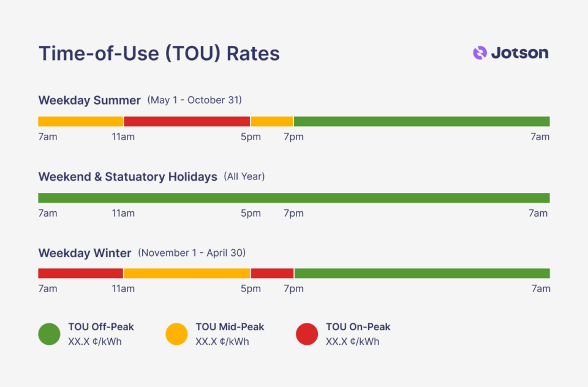Screen dimensions: 588x387
Task: Select the Weekday Summer heading
Action: tap(89, 100)
